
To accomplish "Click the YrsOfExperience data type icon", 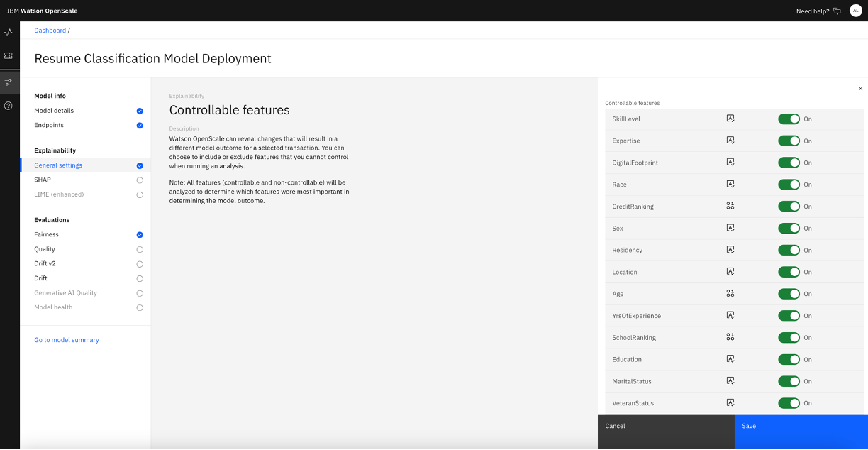I will tap(730, 316).
